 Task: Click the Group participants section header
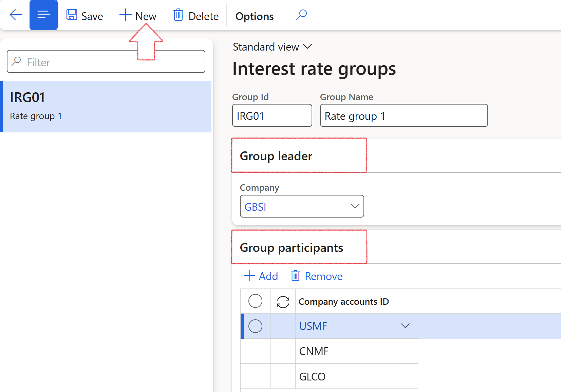(x=291, y=247)
